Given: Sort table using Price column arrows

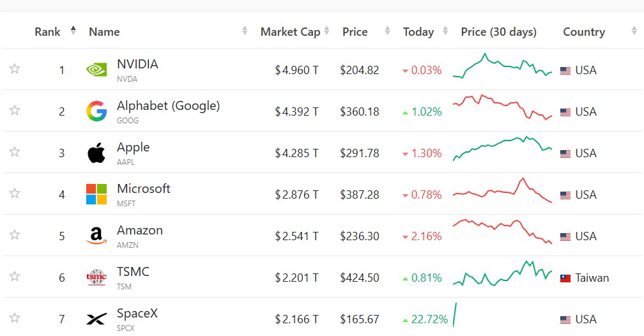Looking at the screenshot, I should tap(387, 31).
